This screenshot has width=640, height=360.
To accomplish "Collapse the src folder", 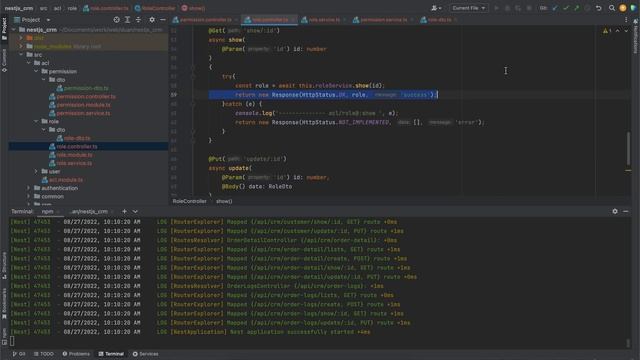I will [21, 54].
